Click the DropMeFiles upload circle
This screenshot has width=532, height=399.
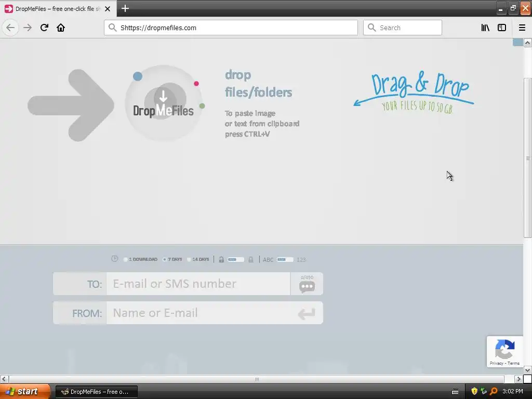[x=164, y=103]
